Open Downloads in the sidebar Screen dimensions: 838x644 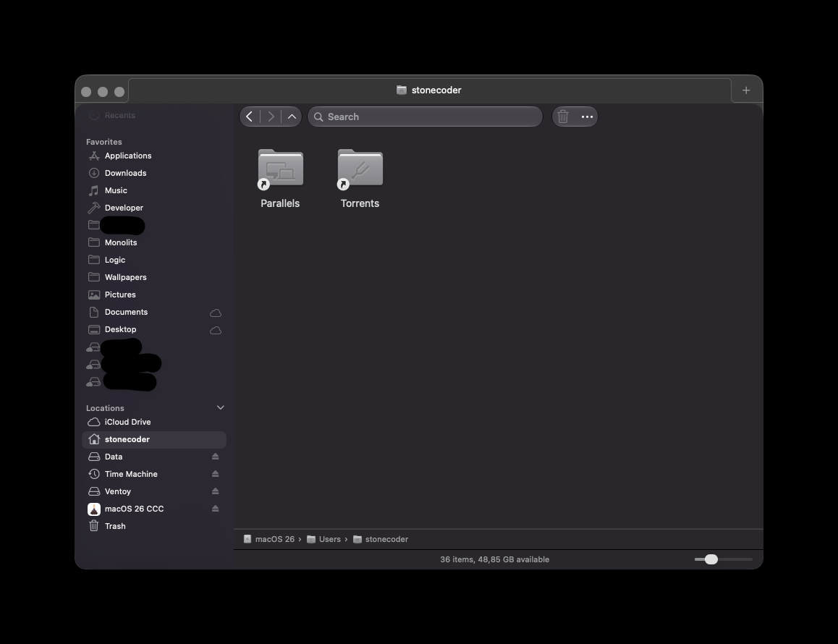(154, 173)
